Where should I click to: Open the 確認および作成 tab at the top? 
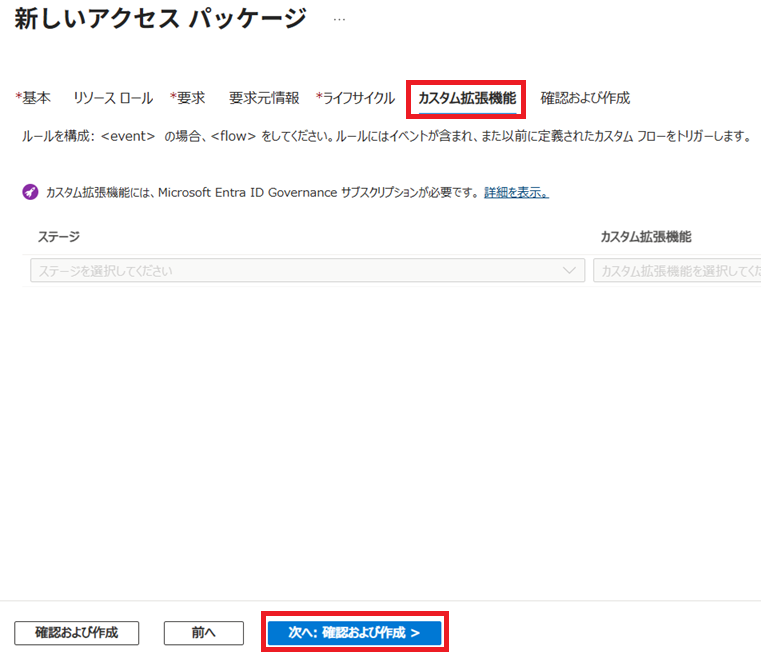585,98
